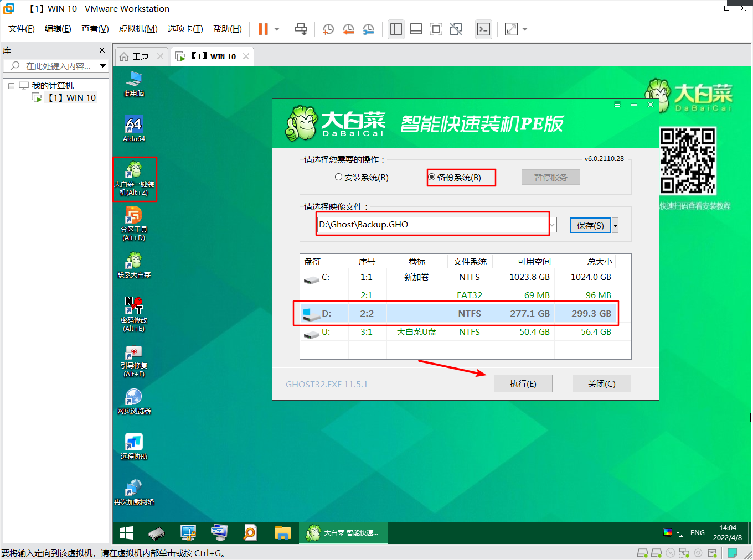Click the color display tray icon
Viewport: 753px width, 560px height.
667,533
